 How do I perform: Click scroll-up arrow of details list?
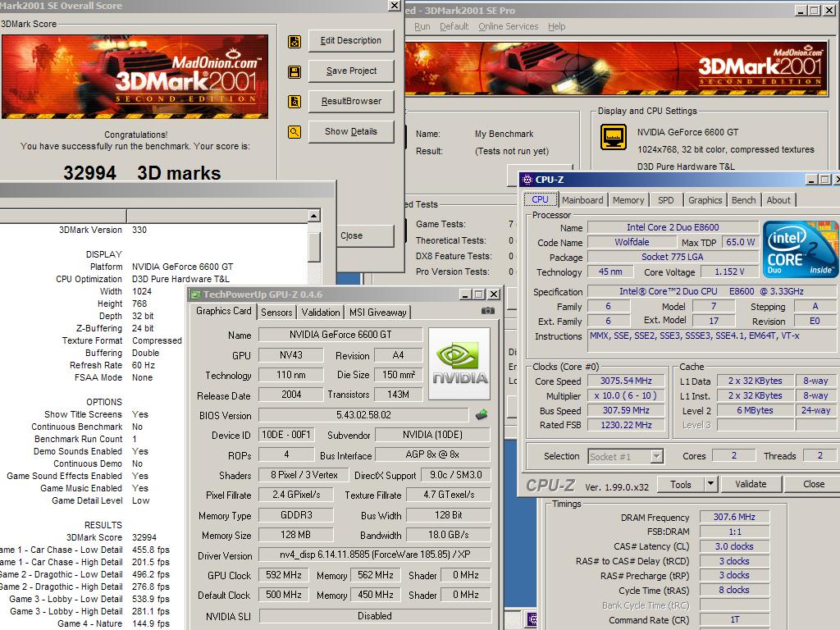click(314, 216)
